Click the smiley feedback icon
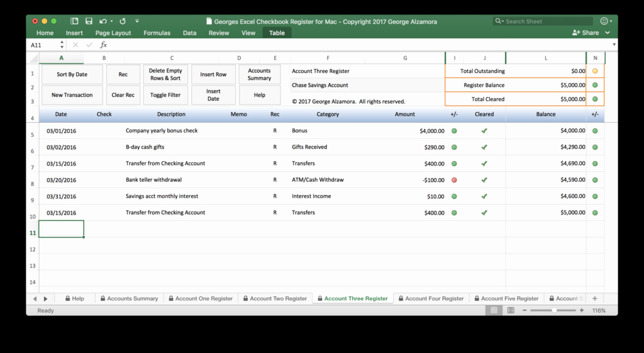Viewport: 644px width, 353px height. 604,21
